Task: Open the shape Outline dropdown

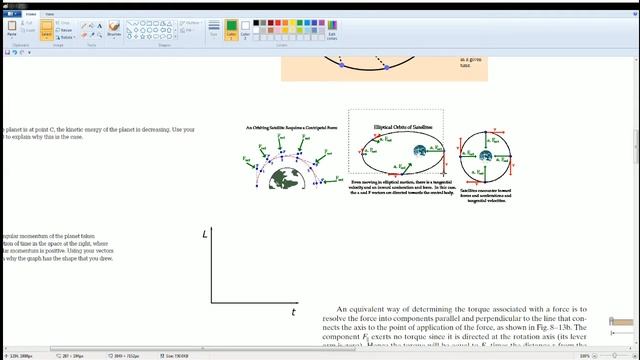Action: (190, 23)
